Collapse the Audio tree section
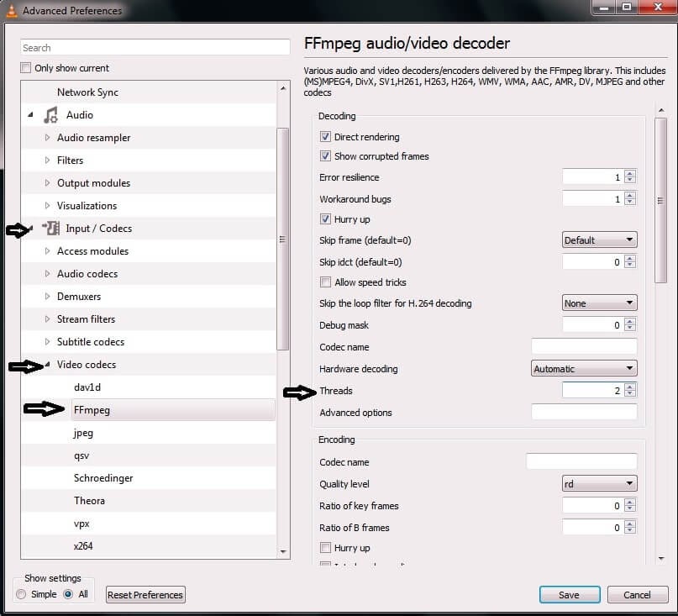 pos(30,115)
